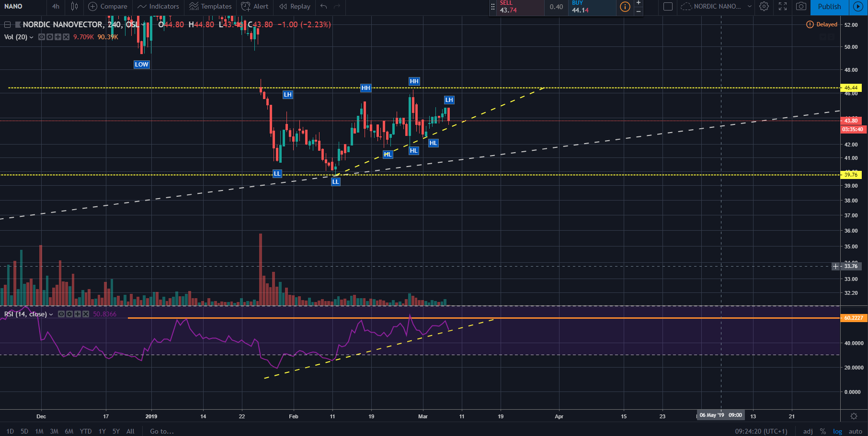Hide the RSI indicator with eye icon
Image resolution: width=868 pixels, height=436 pixels.
point(61,314)
